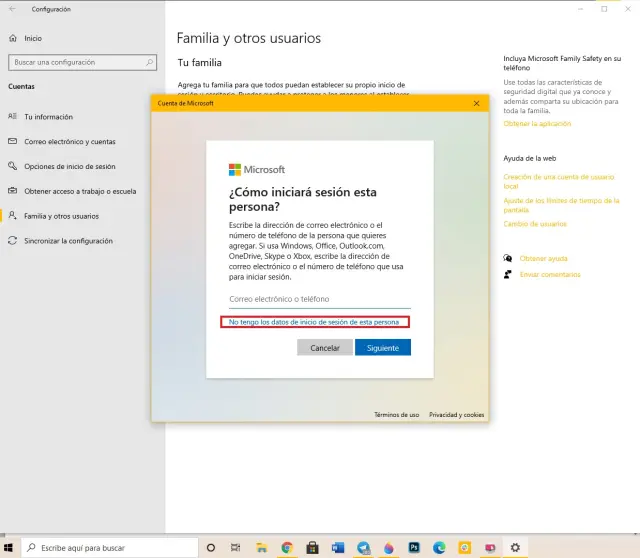Launch Google Chrome from the taskbar
This screenshot has width=640, height=558.
pyautogui.click(x=286, y=548)
